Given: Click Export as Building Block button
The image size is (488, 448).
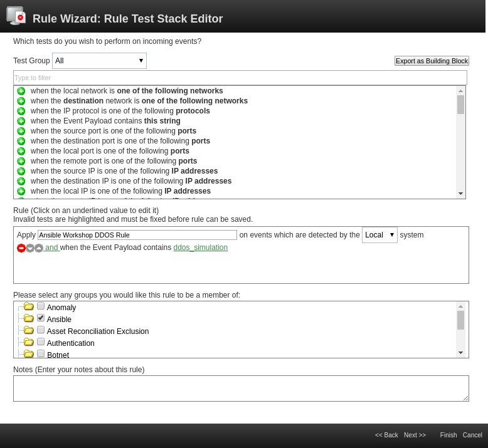Looking at the screenshot, I should [x=432, y=61].
